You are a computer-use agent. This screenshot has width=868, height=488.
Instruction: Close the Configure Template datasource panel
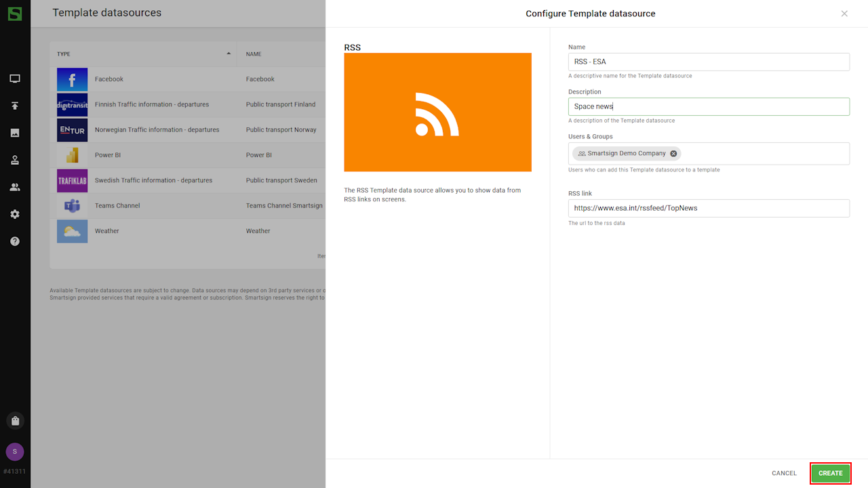click(844, 14)
